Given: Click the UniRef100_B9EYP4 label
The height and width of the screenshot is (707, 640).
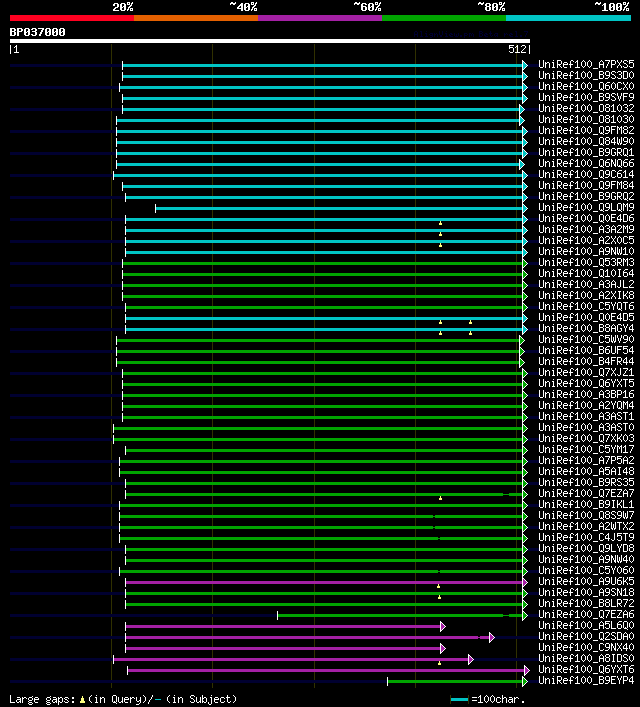Looking at the screenshot, I should coord(586,680).
